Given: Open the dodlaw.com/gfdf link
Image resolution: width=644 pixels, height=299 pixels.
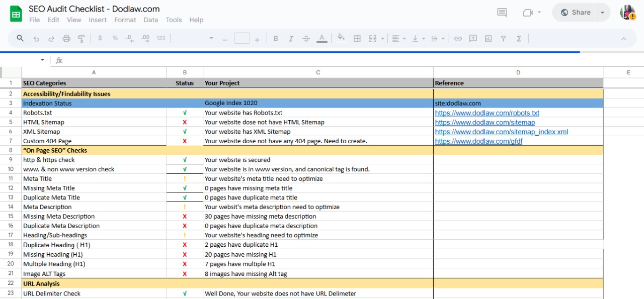Looking at the screenshot, I should pyautogui.click(x=479, y=142).
